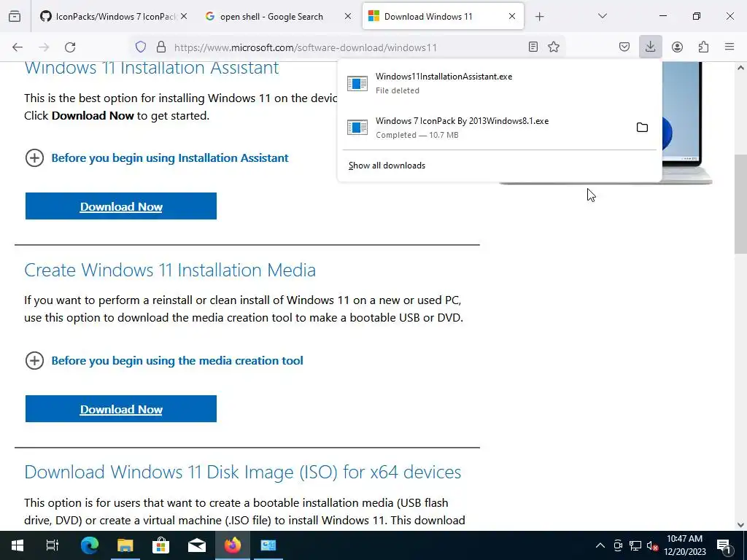Open network status tray icon
The width and height of the screenshot is (747, 560).
(635, 545)
